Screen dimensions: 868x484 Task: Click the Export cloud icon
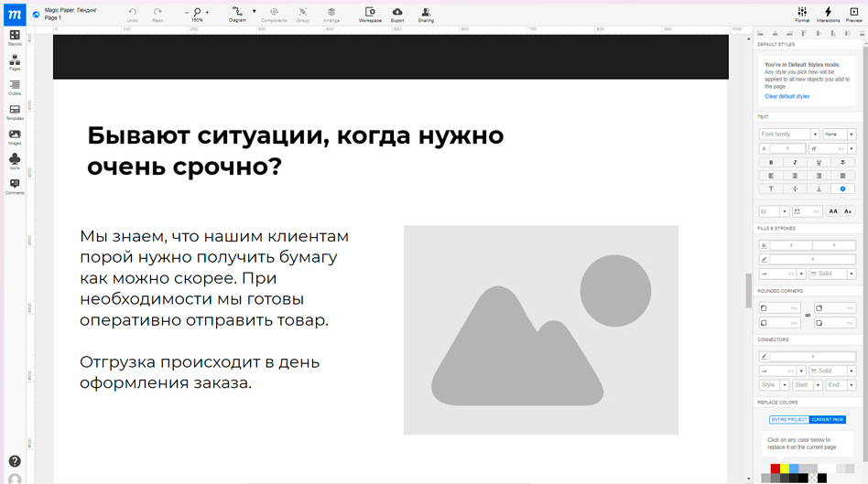[x=397, y=13]
